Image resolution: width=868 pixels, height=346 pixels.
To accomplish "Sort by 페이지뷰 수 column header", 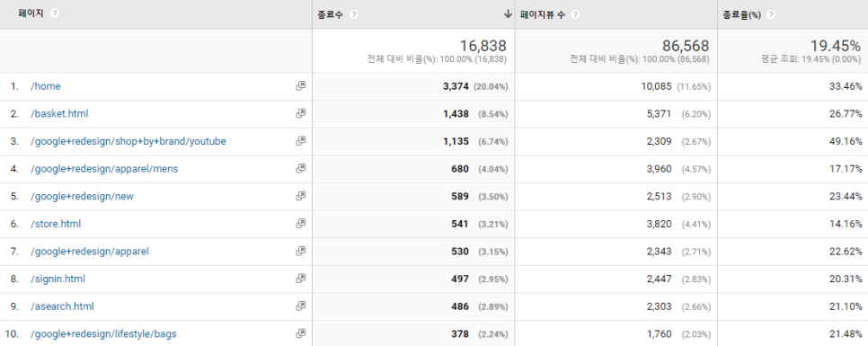I will pos(543,15).
